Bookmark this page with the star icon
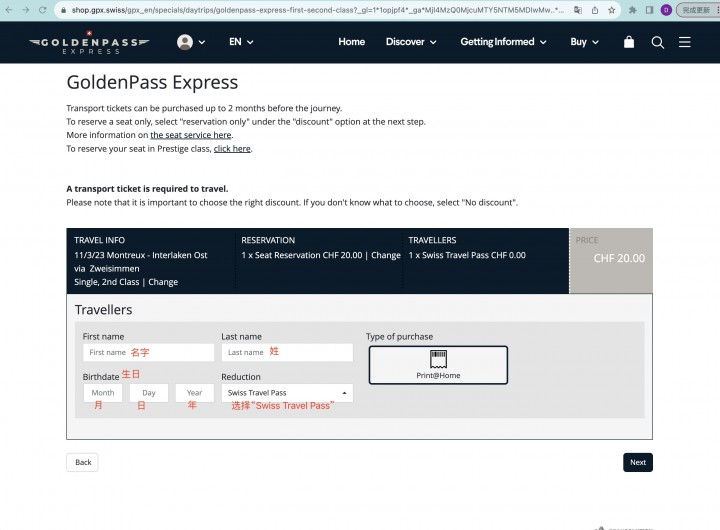 [611, 10]
